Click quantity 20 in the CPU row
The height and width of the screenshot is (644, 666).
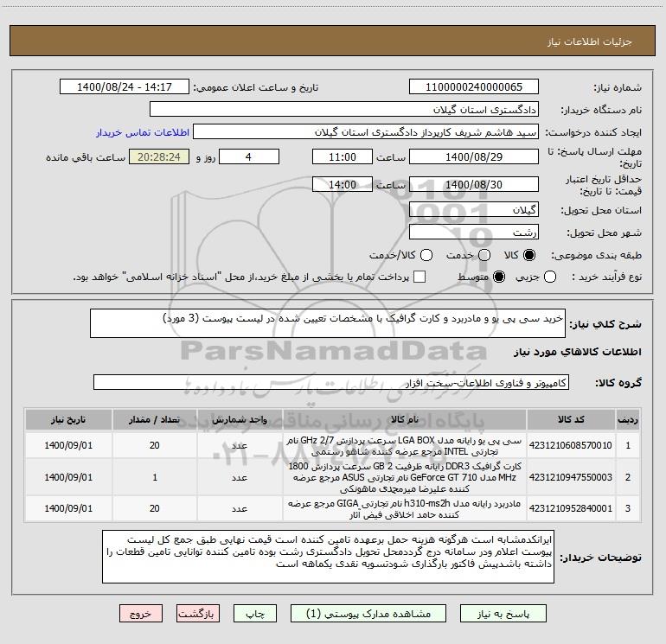(x=155, y=445)
